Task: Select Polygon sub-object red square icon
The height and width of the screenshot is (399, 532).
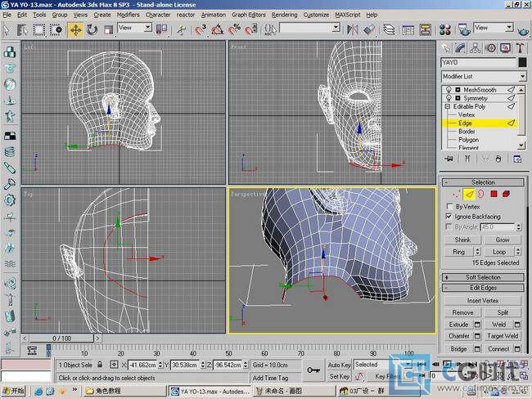Action: [x=494, y=194]
